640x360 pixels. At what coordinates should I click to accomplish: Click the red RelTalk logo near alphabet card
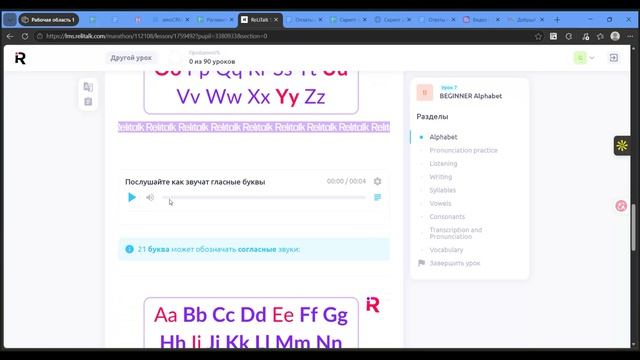(x=373, y=305)
